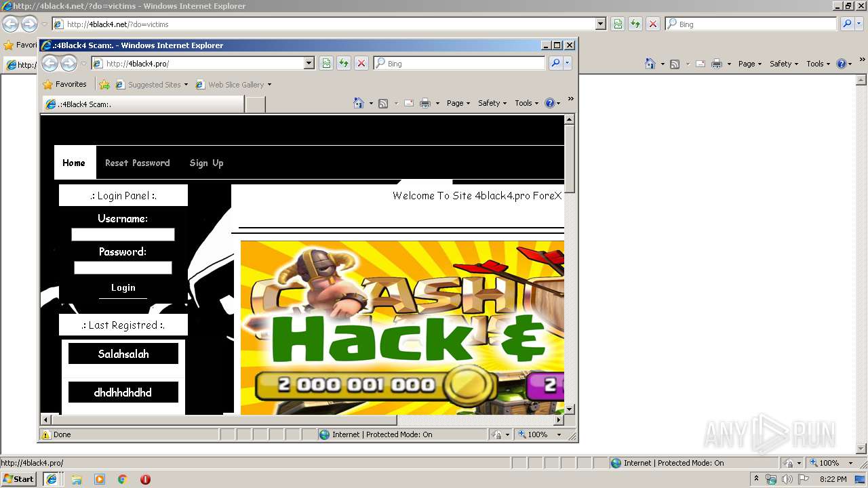Open Feeds icon in front window toolbar
The width and height of the screenshot is (868, 488).
(x=383, y=103)
